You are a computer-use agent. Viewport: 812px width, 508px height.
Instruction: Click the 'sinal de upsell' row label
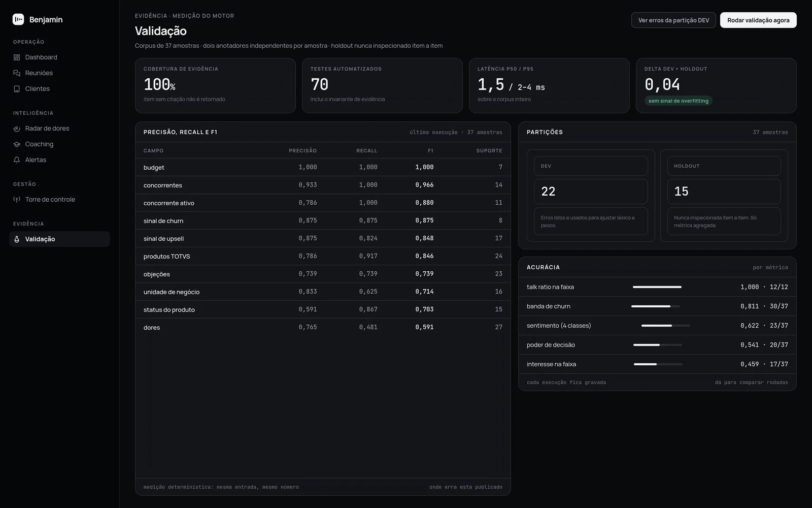[x=164, y=239]
